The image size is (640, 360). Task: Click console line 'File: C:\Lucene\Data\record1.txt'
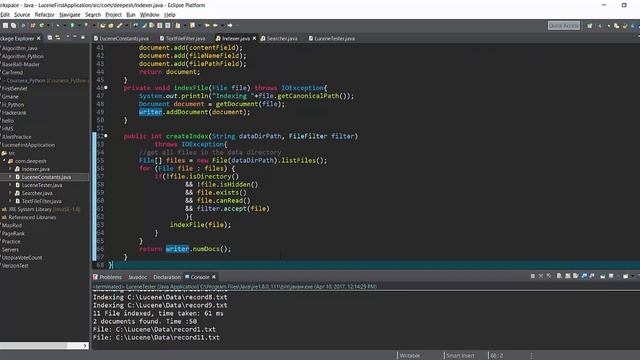[154, 329]
